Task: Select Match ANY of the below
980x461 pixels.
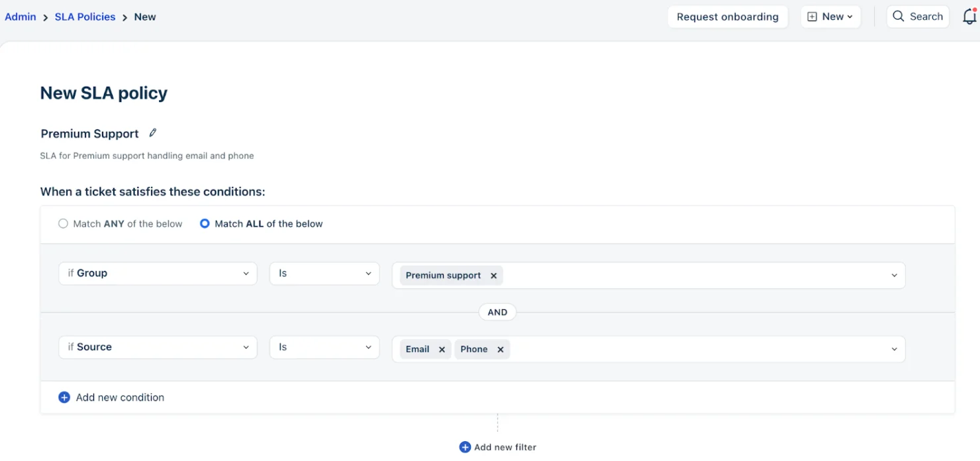Action: (63, 223)
